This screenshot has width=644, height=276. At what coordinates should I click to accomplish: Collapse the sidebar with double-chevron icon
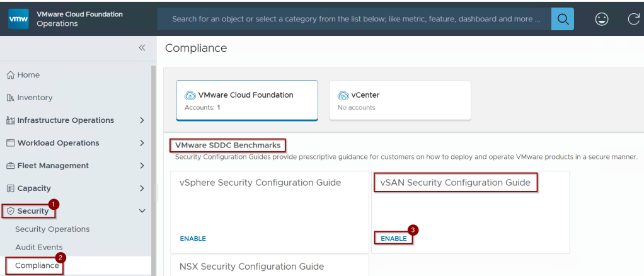pos(142,48)
